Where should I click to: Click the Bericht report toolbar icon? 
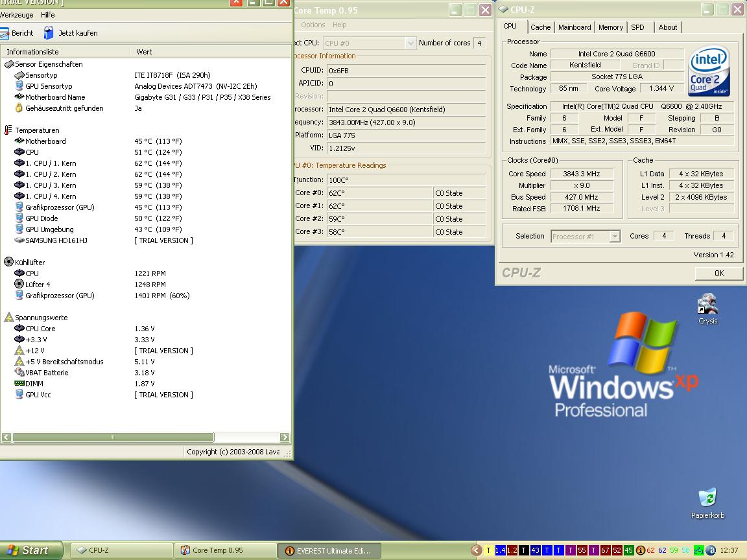(x=5, y=33)
